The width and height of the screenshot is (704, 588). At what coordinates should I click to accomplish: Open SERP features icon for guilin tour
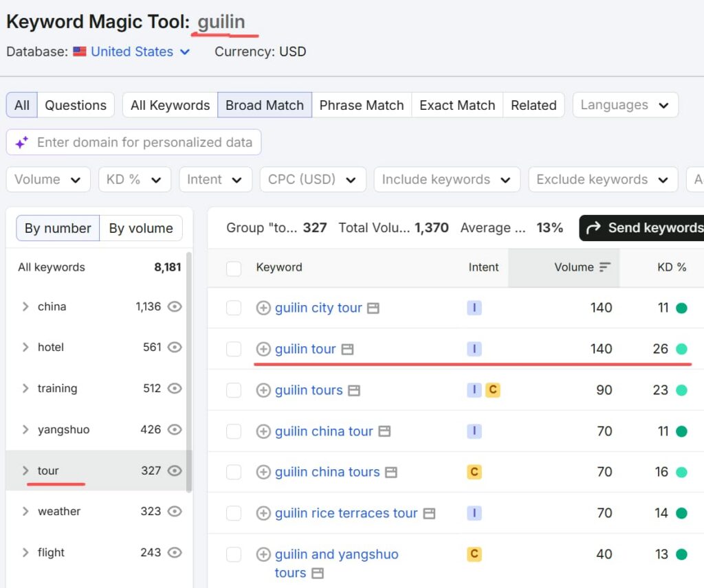347,350
